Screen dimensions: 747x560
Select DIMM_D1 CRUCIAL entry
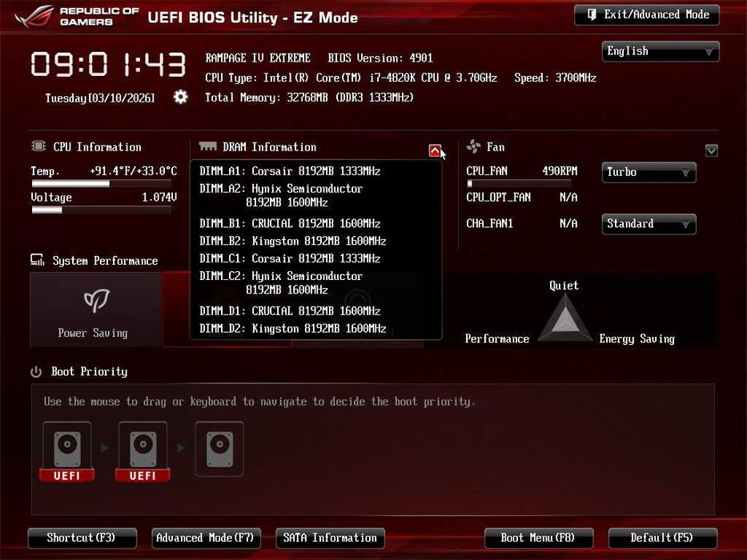click(290, 311)
